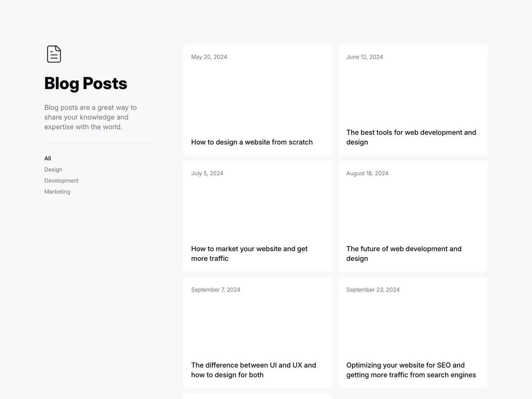Click the September 23, 2024 date
The width and height of the screenshot is (532, 399).
[373, 289]
